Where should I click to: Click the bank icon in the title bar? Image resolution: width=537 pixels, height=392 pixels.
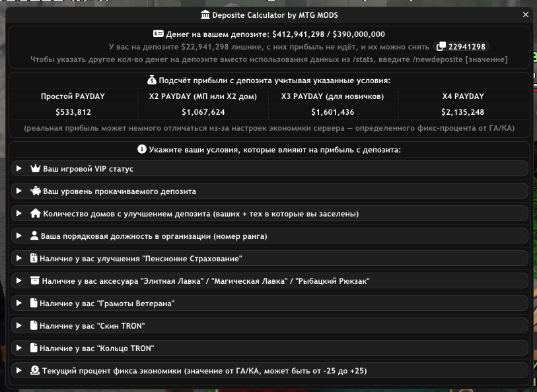[205, 15]
